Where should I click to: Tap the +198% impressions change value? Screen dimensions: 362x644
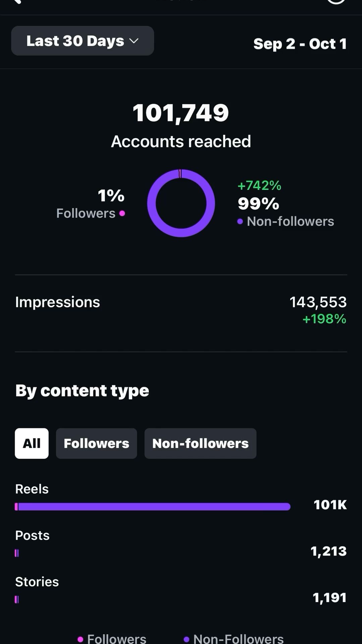pyautogui.click(x=324, y=319)
